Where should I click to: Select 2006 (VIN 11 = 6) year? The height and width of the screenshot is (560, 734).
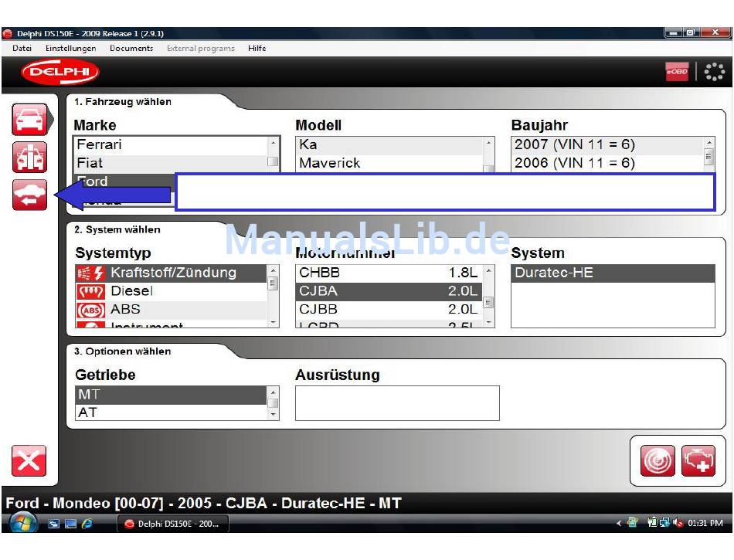pos(607,163)
